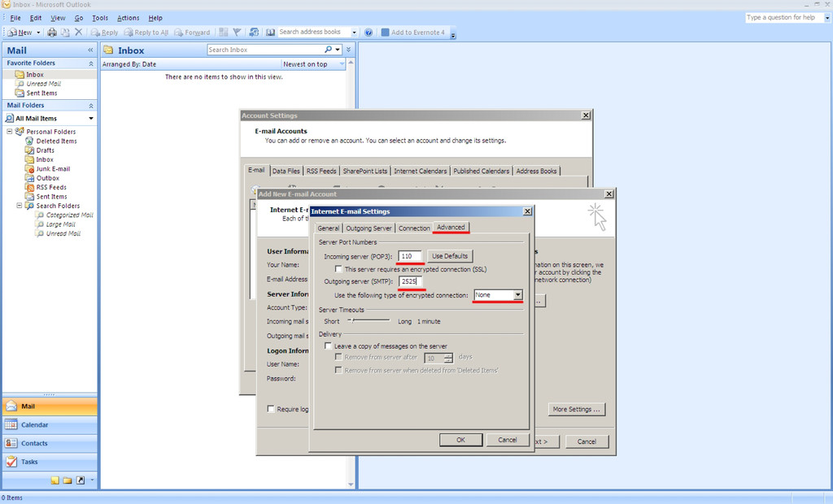The height and width of the screenshot is (504, 833).
Task: Click the Categorize grid icon
Action: pyautogui.click(x=224, y=33)
